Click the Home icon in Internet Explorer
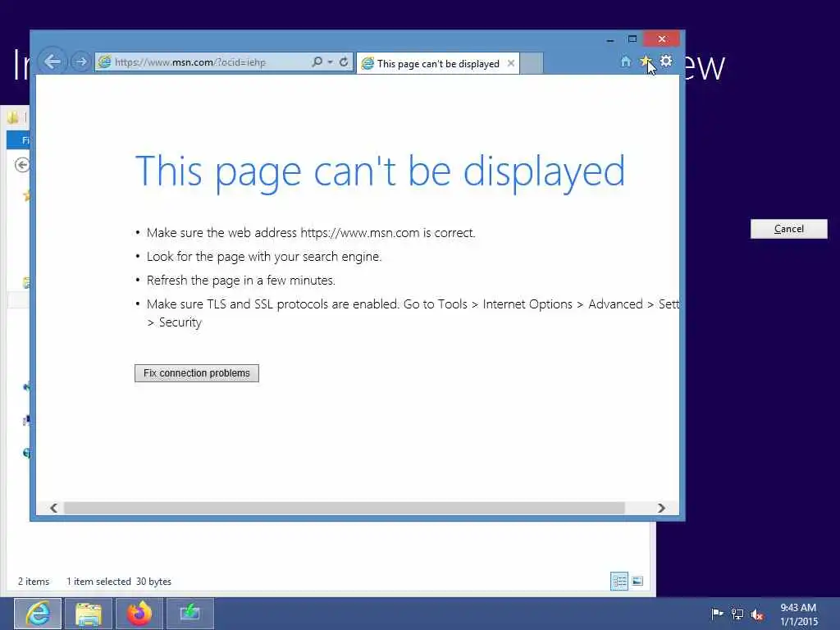The width and height of the screenshot is (840, 630). coord(626,62)
